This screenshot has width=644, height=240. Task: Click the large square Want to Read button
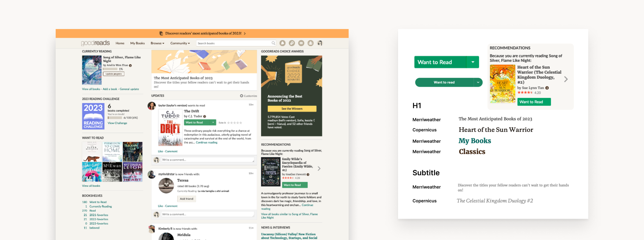point(440,62)
